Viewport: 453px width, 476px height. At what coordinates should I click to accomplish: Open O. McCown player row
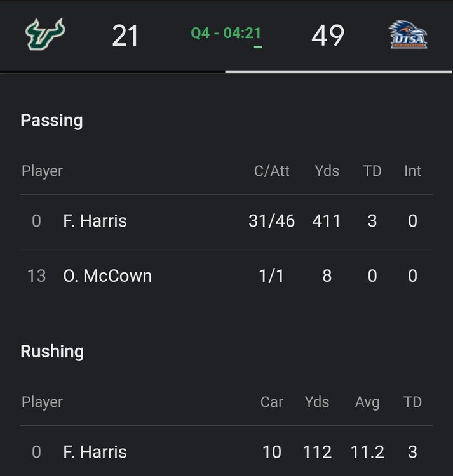pyautogui.click(x=107, y=276)
